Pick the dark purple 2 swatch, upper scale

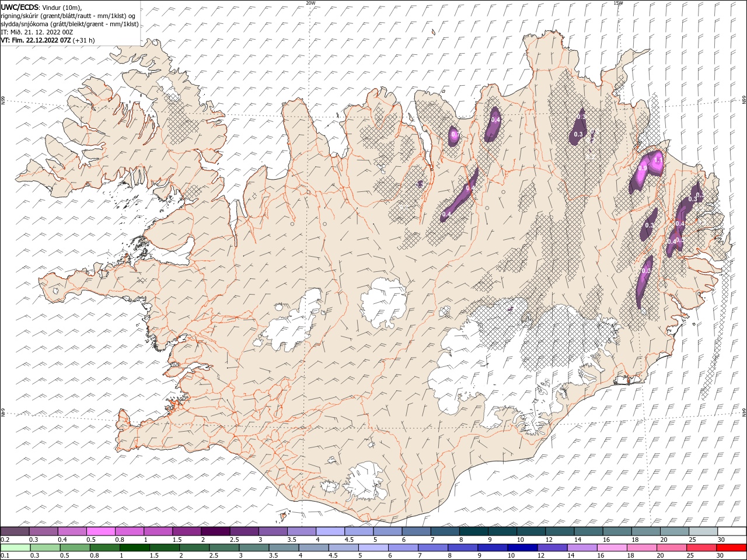coord(215,531)
